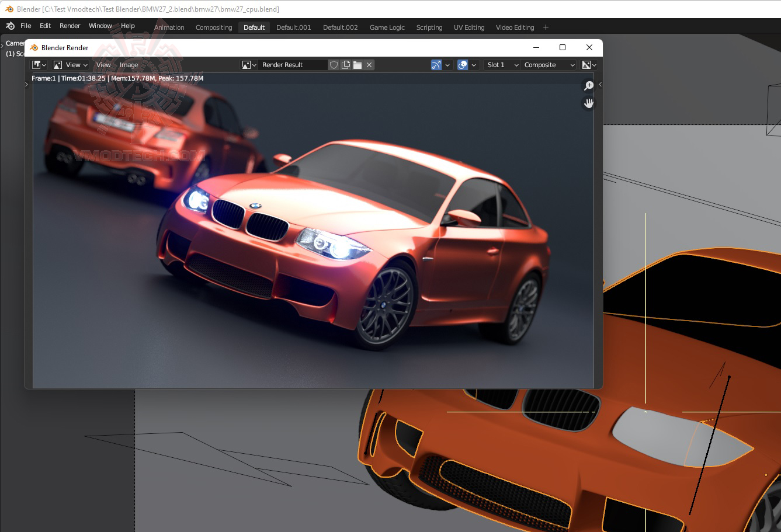Switch to the Video Editing workspace tab
The height and width of the screenshot is (532, 781).
pos(515,27)
